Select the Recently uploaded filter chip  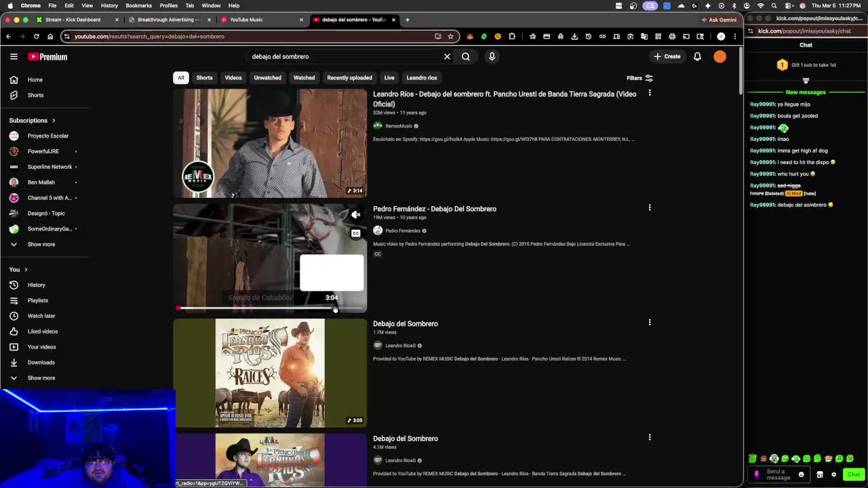[349, 78]
